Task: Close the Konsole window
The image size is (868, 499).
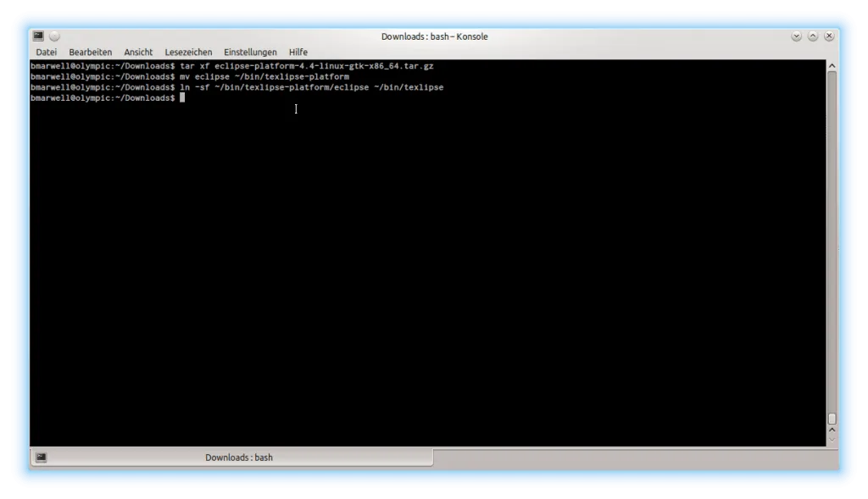Action: [x=829, y=36]
